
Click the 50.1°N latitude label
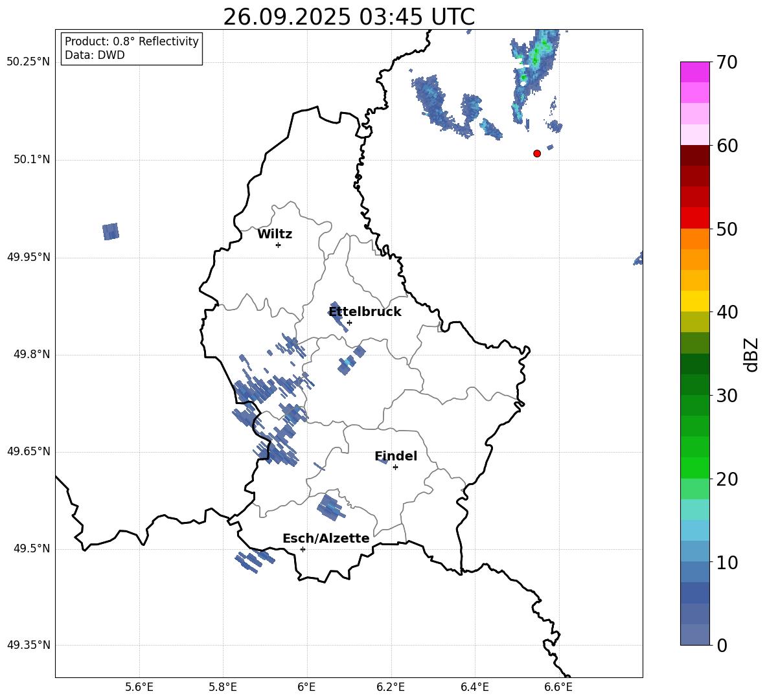(32, 159)
